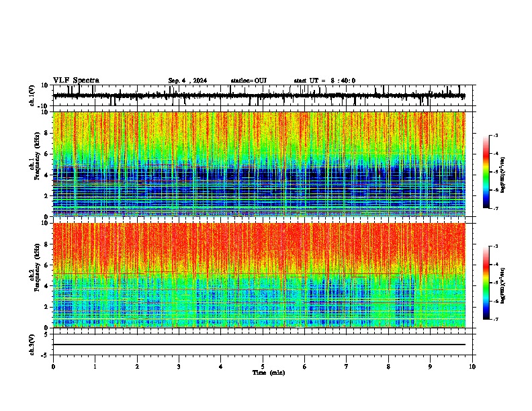The width and height of the screenshot is (532, 411).
Task: Click the flat ch.3 voltage trace line
Action: pyautogui.click(x=259, y=345)
